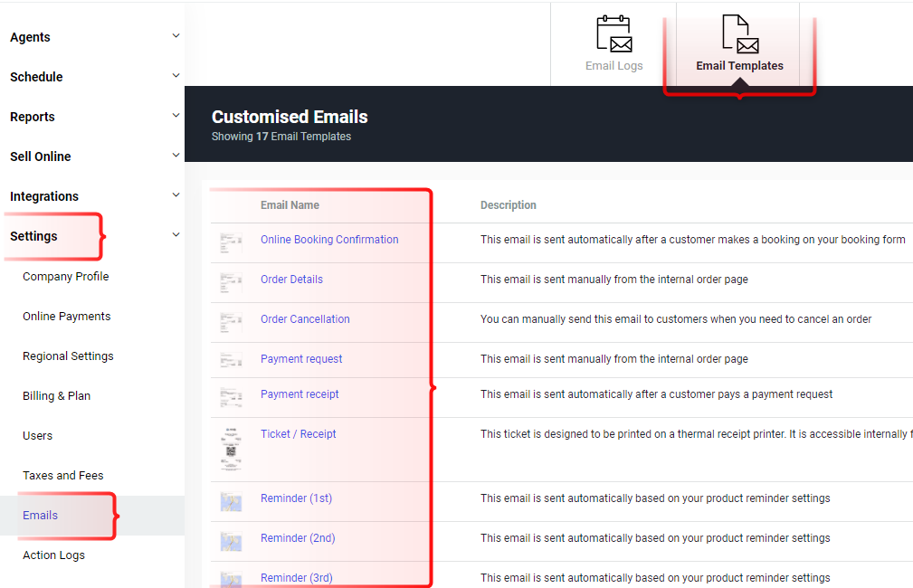
Task: Click the Reminder (1st) map thumbnail
Action: click(231, 502)
